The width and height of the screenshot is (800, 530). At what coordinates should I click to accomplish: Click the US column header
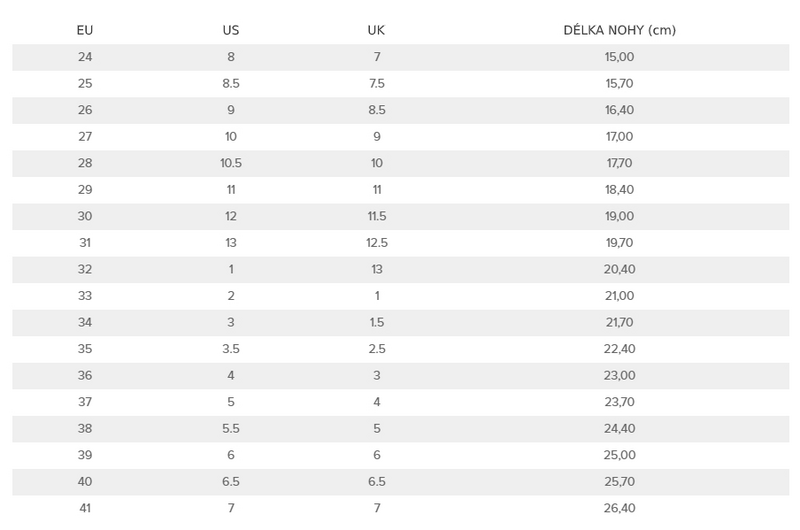(x=231, y=30)
